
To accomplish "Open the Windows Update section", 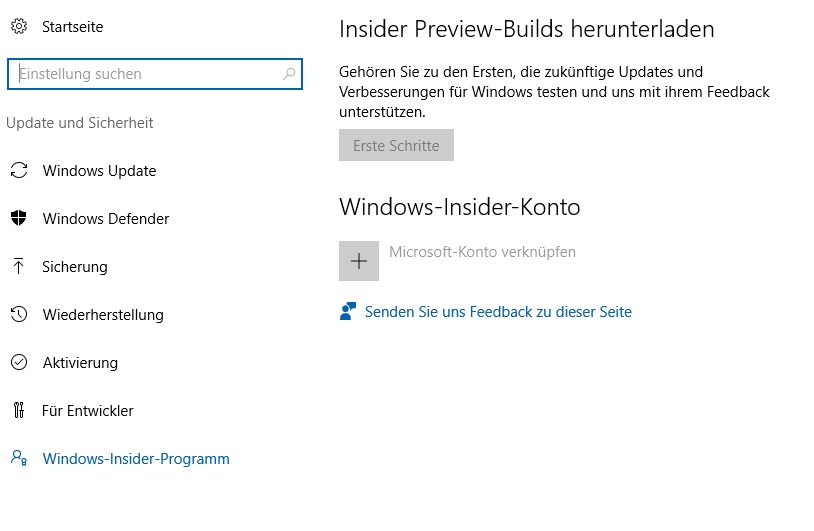I will click(99, 171).
